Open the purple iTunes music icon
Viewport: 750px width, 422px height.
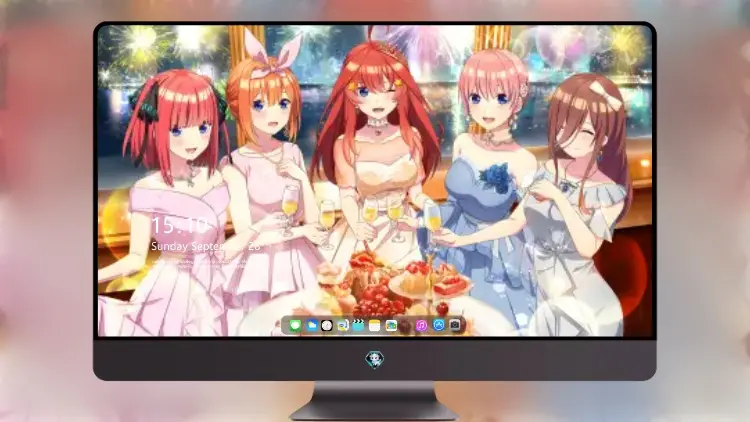point(421,325)
